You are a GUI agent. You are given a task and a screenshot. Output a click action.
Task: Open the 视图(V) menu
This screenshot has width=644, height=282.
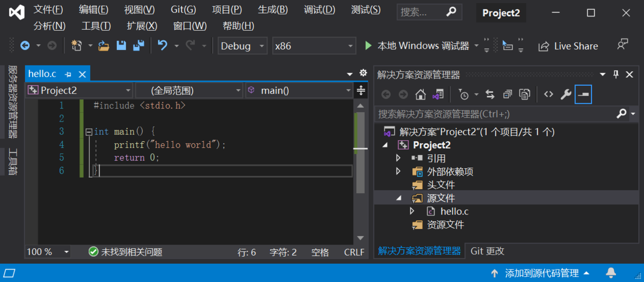coord(139,10)
